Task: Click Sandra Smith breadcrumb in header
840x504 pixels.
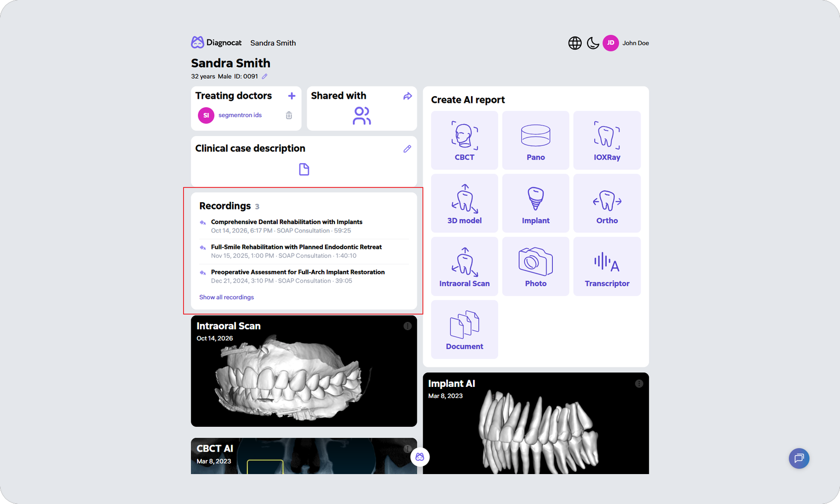Action: tap(273, 43)
